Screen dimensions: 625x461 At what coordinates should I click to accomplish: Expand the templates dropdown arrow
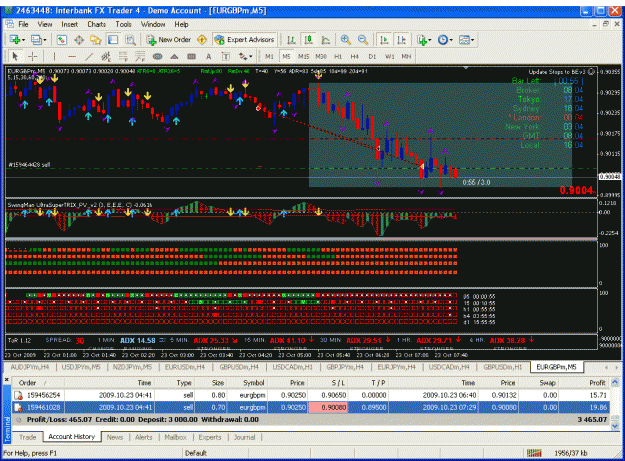(472, 40)
